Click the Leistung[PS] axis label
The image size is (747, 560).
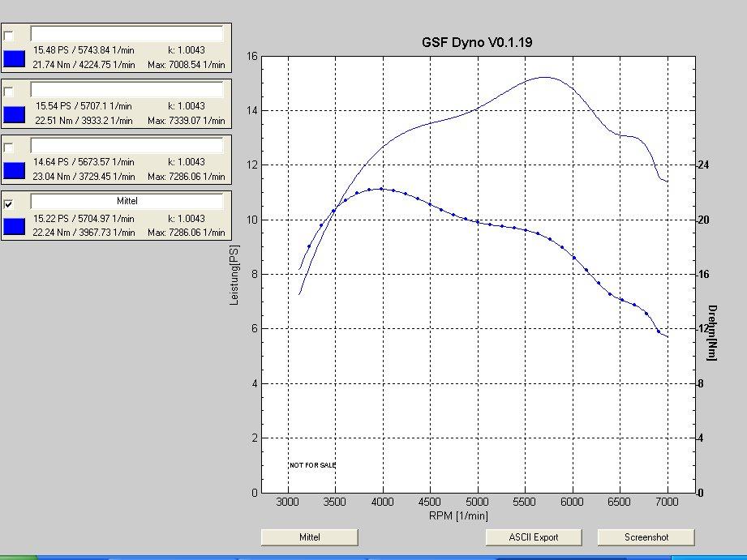[x=235, y=275]
